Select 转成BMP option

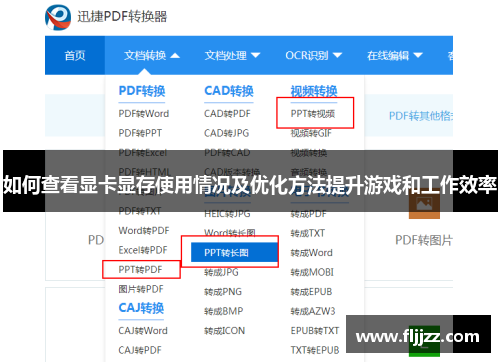point(223,311)
